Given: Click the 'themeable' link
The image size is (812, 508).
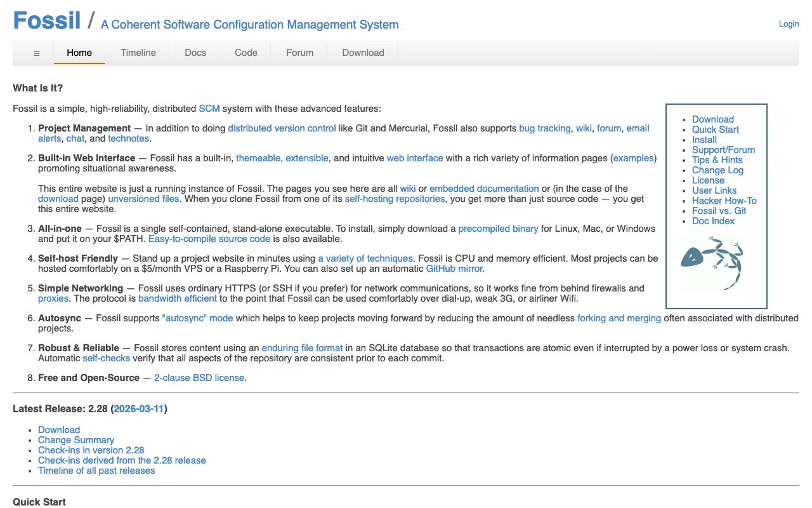Looking at the screenshot, I should pyautogui.click(x=258, y=158).
